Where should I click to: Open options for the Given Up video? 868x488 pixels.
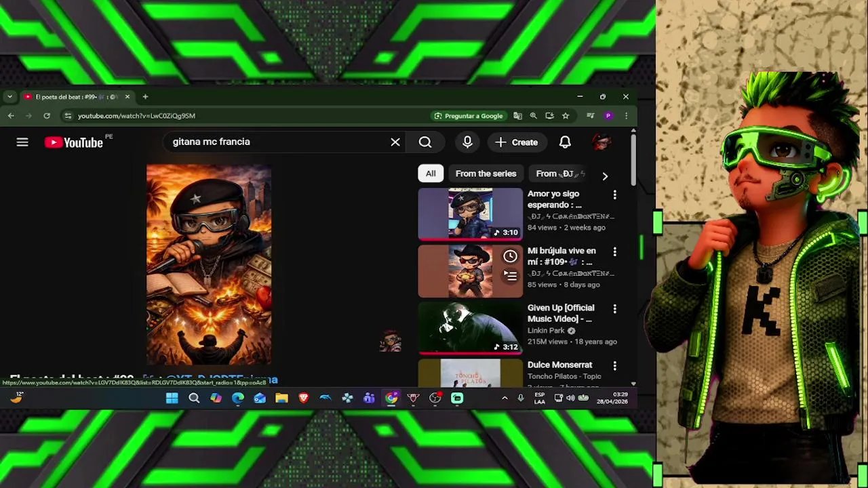pyautogui.click(x=614, y=308)
